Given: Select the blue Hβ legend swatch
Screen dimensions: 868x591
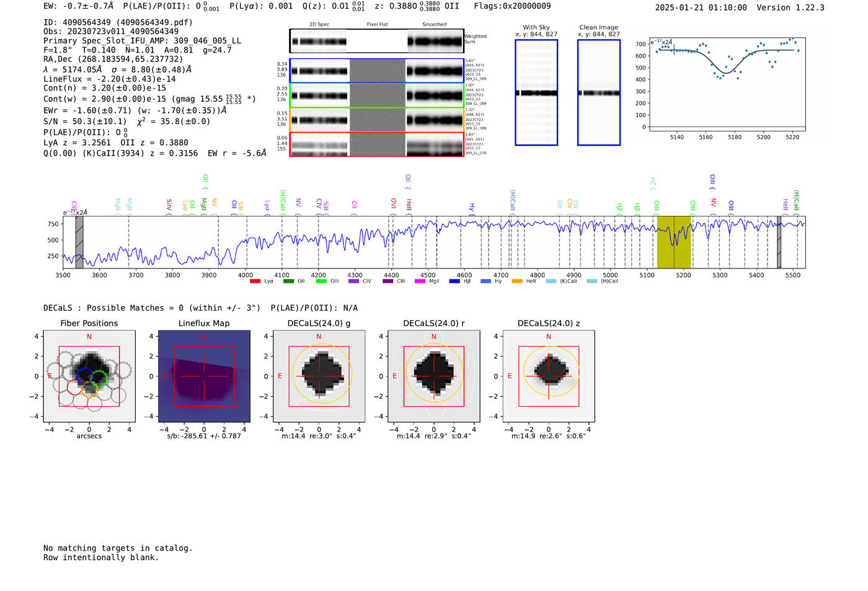Looking at the screenshot, I should (454, 282).
